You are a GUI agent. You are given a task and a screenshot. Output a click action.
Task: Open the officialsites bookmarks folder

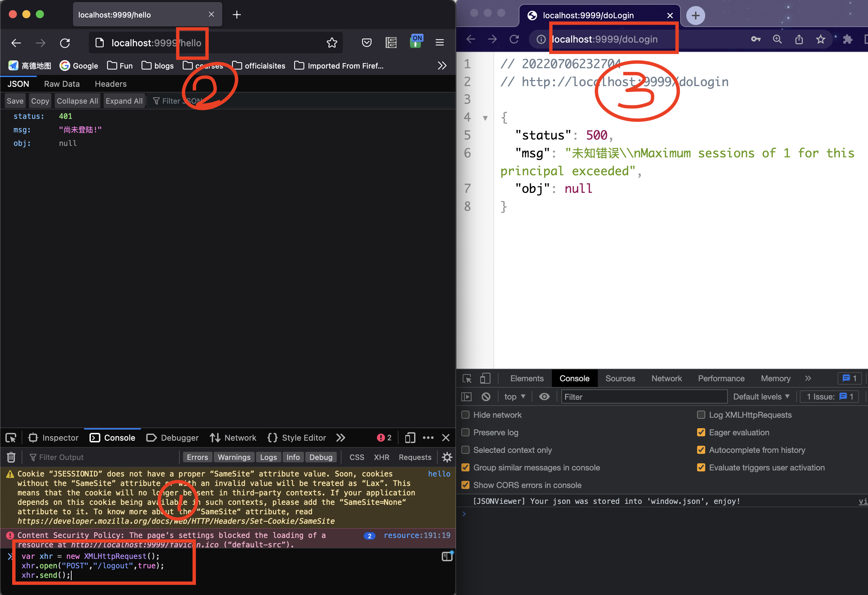point(258,66)
